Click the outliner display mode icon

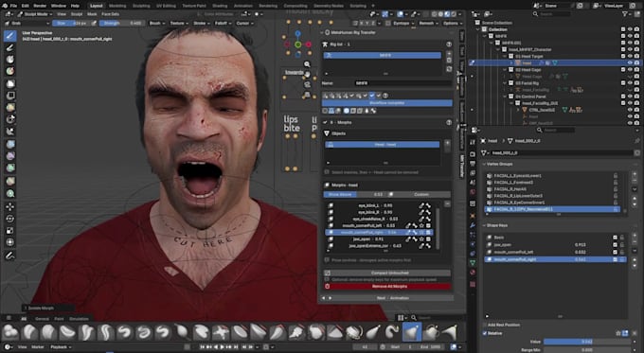coord(488,14)
